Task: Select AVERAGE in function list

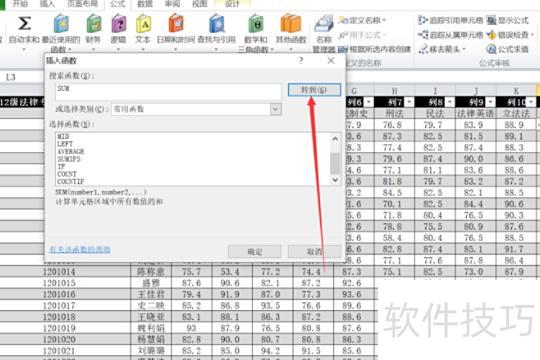Action: tap(71, 152)
